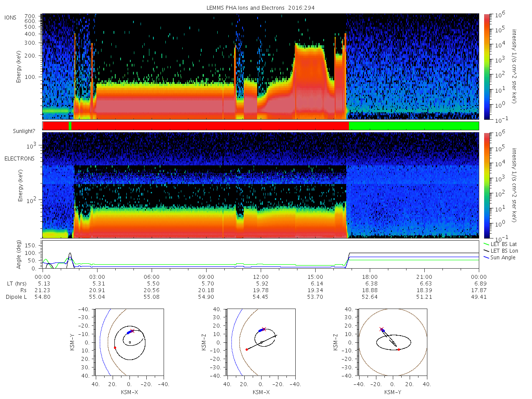Click the red Sunlight bar section

point(210,126)
